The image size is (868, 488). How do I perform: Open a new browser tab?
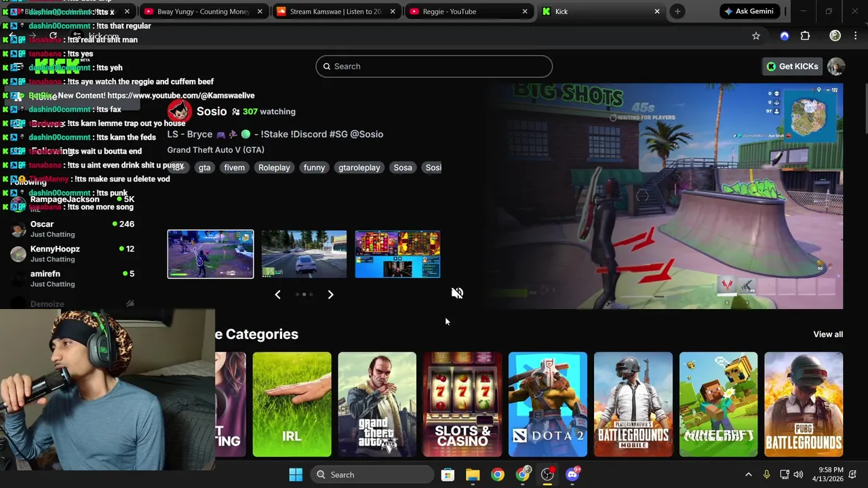[x=677, y=12]
